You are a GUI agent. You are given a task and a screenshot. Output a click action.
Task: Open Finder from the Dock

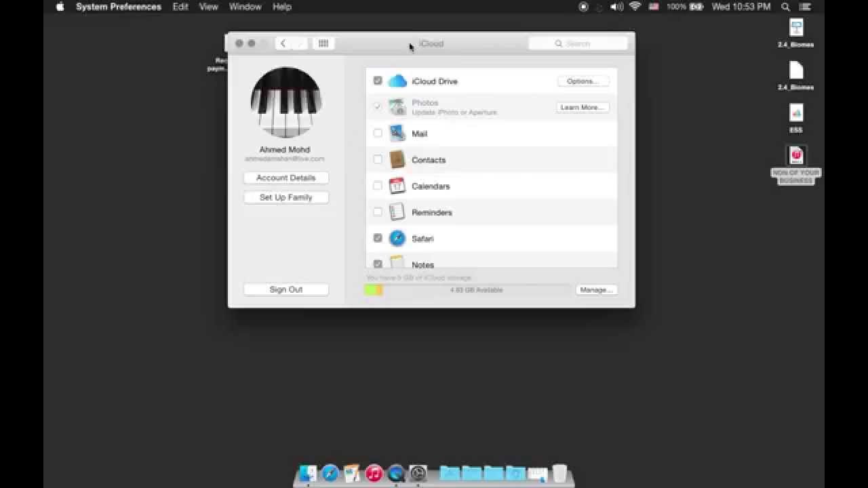tap(308, 473)
